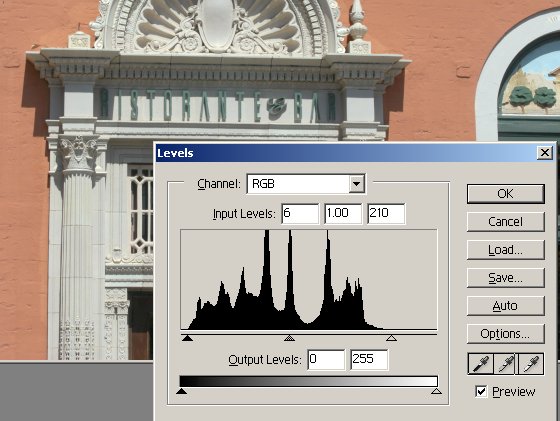Click the output black triangle handle

click(181, 391)
